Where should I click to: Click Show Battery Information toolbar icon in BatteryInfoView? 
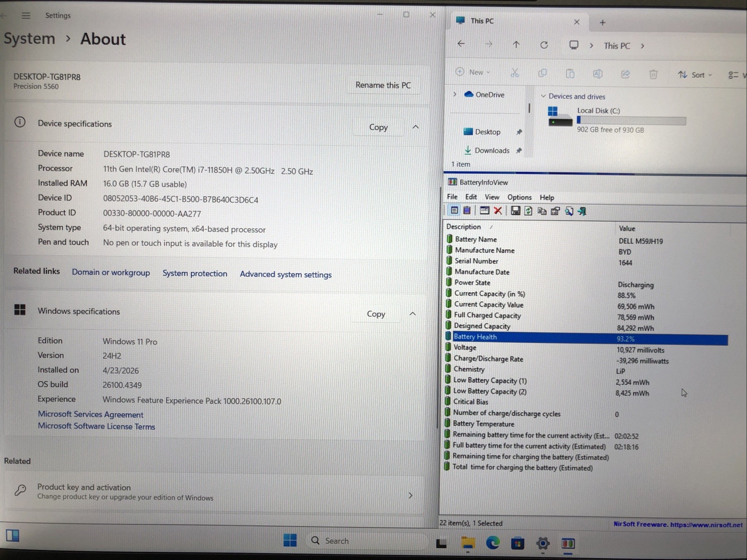point(454,211)
